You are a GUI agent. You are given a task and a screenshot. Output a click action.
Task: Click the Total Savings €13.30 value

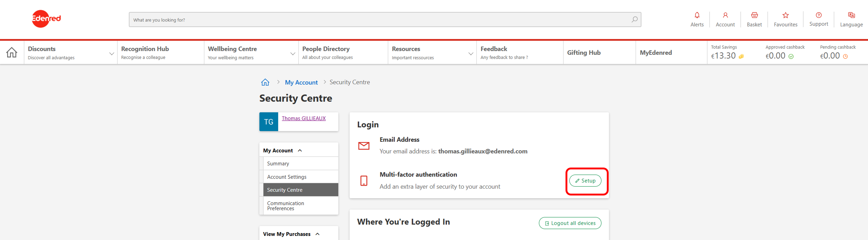(723, 56)
